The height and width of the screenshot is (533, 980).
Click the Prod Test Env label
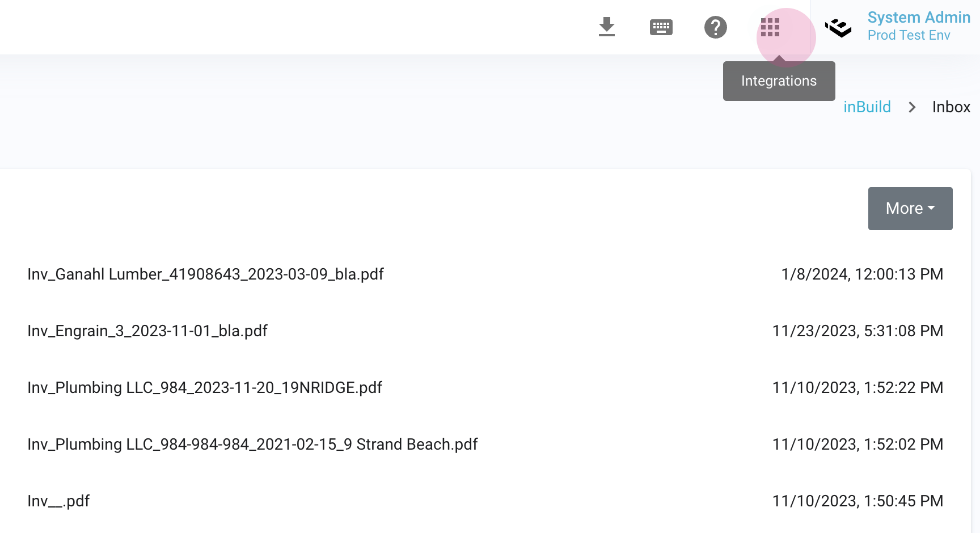pyautogui.click(x=909, y=35)
